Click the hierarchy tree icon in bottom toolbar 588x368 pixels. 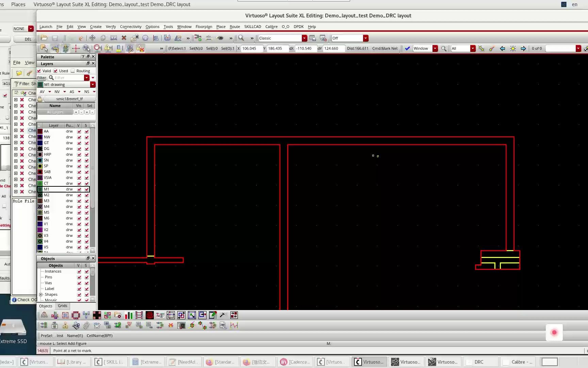click(44, 315)
